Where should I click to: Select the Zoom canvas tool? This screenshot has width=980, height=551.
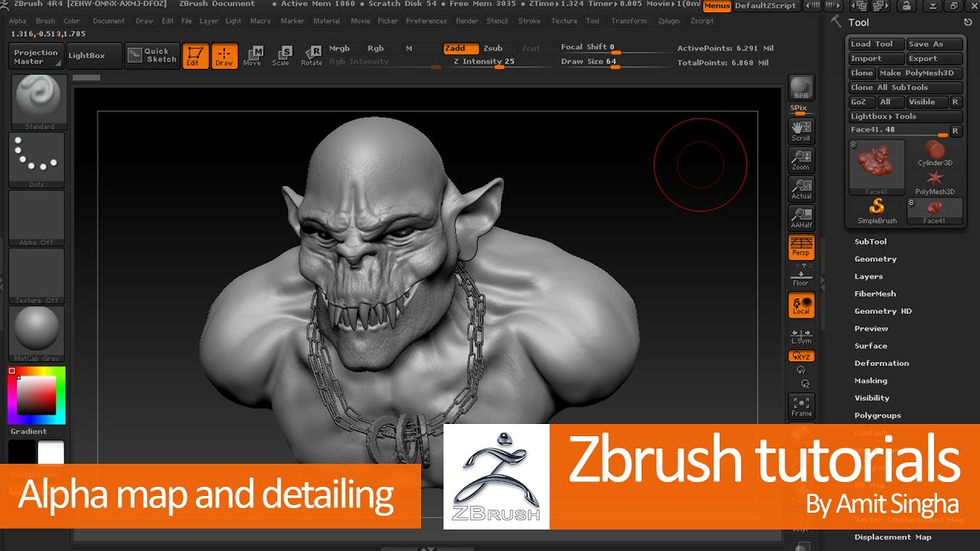pos(802,158)
